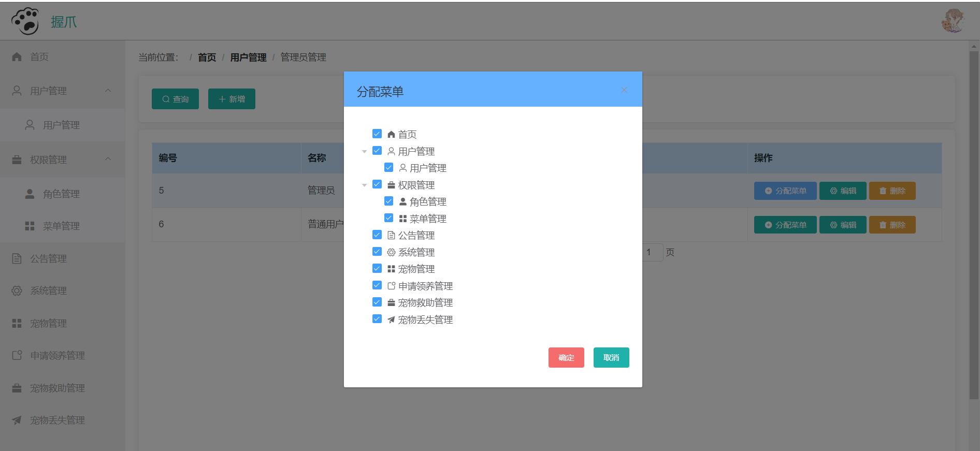Uncheck the 宠物丢失管理 checkbox in dialog

(377, 319)
